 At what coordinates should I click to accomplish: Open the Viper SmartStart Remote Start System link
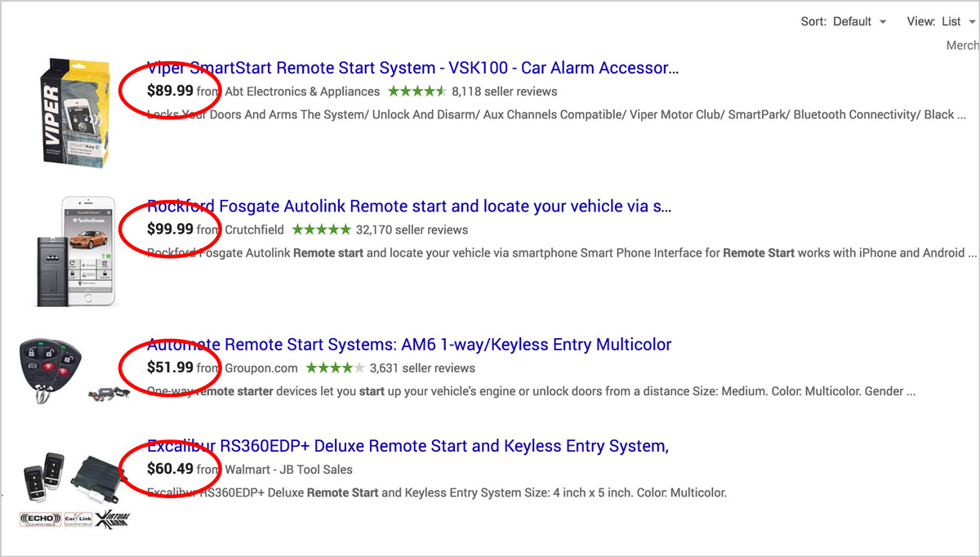[x=412, y=67]
